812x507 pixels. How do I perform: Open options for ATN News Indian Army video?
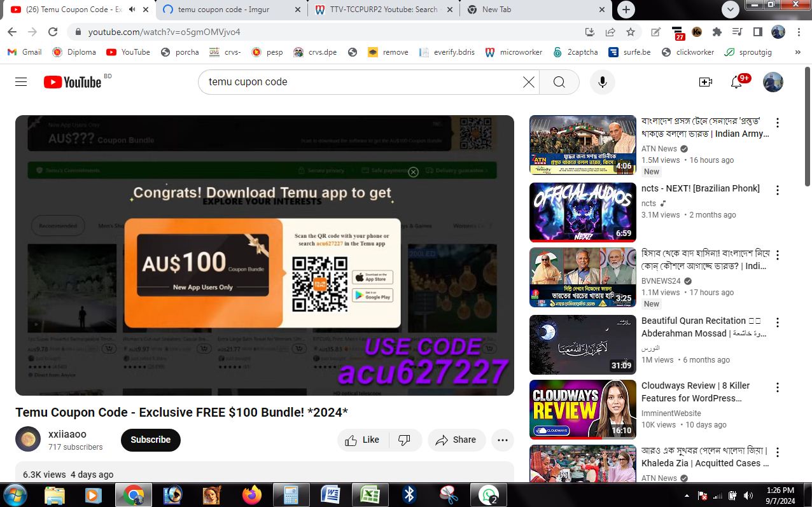(x=777, y=123)
